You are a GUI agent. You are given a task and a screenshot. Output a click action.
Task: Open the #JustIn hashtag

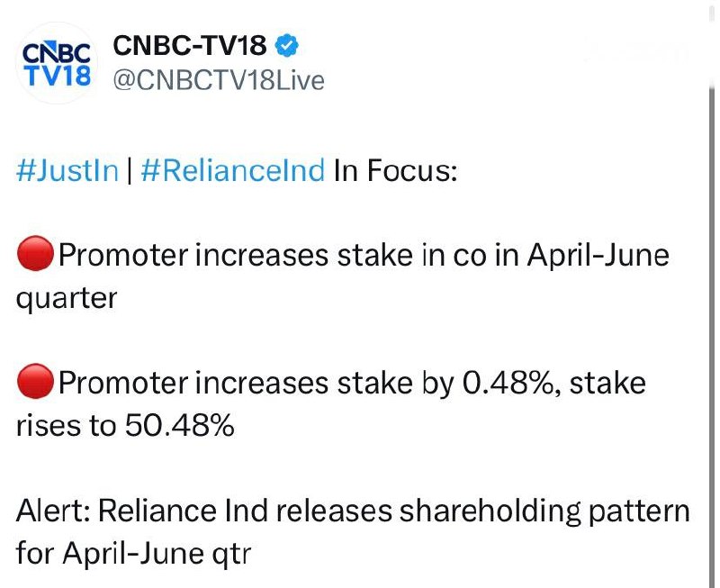click(x=67, y=170)
